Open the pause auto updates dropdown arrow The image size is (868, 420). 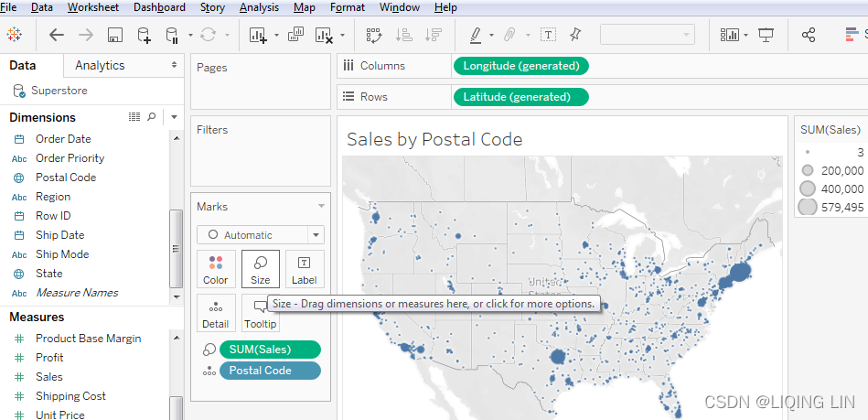(190, 36)
